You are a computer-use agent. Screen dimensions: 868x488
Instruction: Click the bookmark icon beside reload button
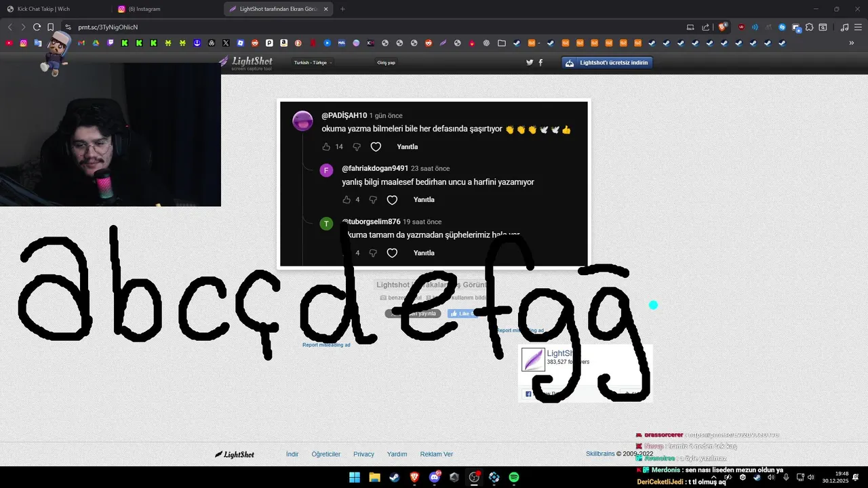[50, 27]
